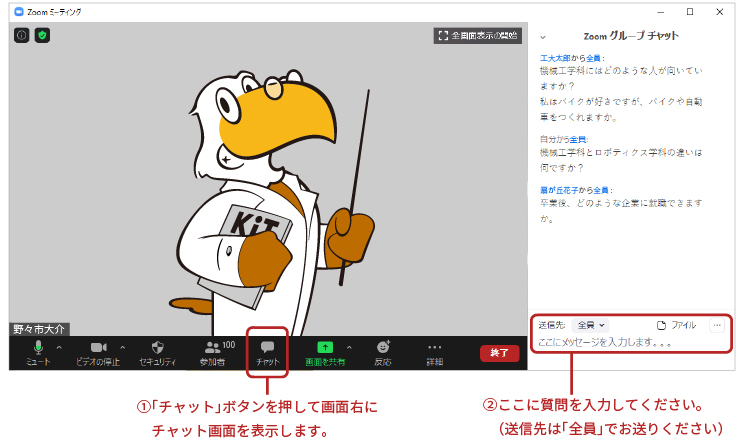Collapse chat panel using header chevron
742x447 pixels.
click(543, 37)
